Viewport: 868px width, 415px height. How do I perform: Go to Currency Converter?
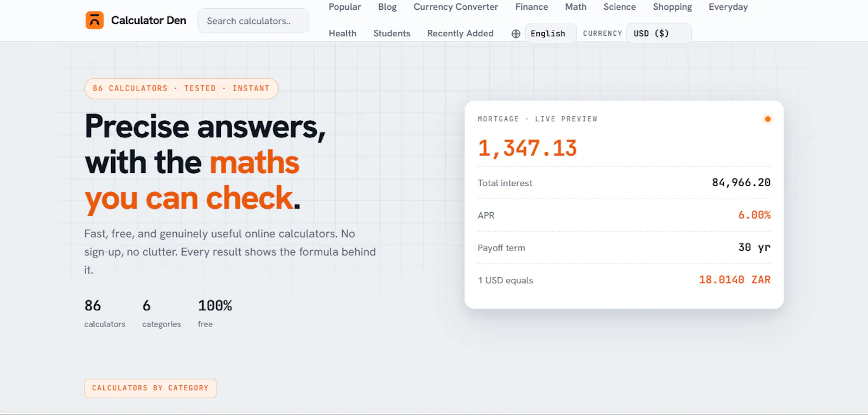(x=456, y=7)
